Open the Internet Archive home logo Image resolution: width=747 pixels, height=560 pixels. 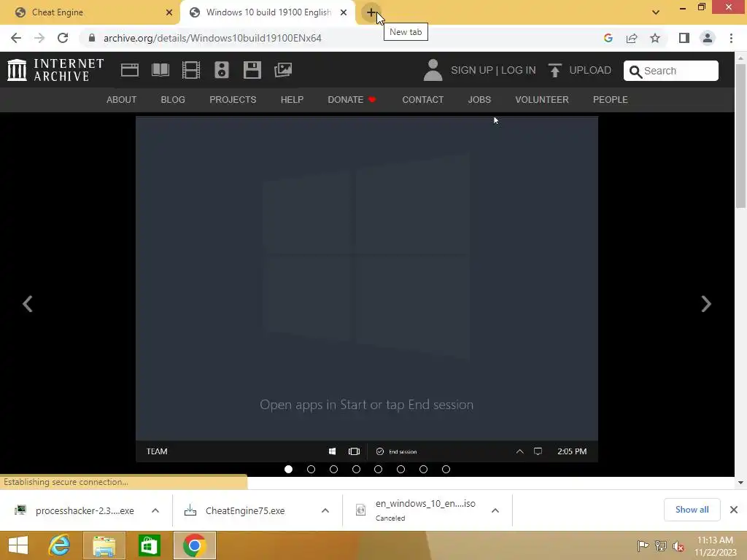[55, 70]
